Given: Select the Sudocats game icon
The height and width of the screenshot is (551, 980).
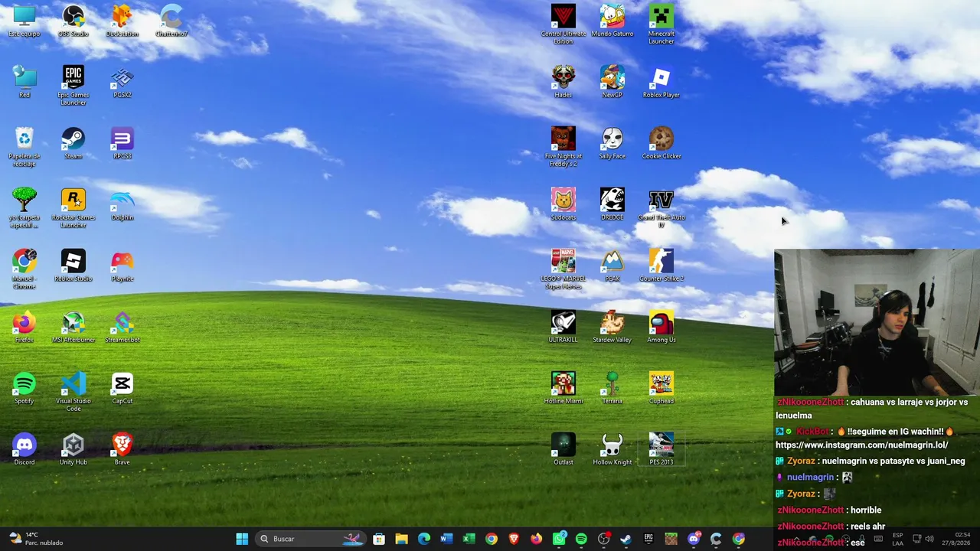Looking at the screenshot, I should tap(563, 204).
